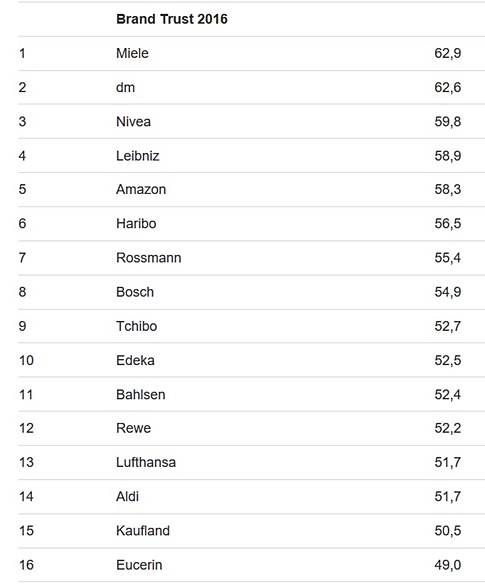
Task: Select the Bahlsen entry
Action: tap(141, 395)
